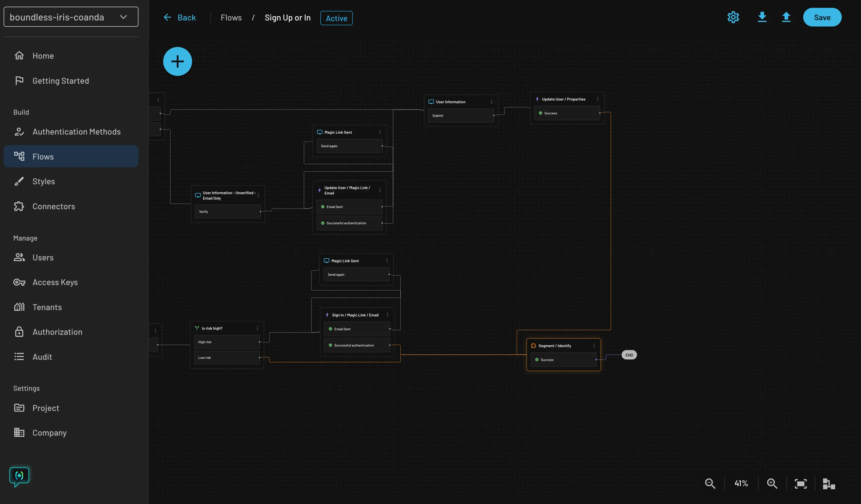Screen dimensions: 861x504
Task: Open the Styles section
Action: pos(44,181)
